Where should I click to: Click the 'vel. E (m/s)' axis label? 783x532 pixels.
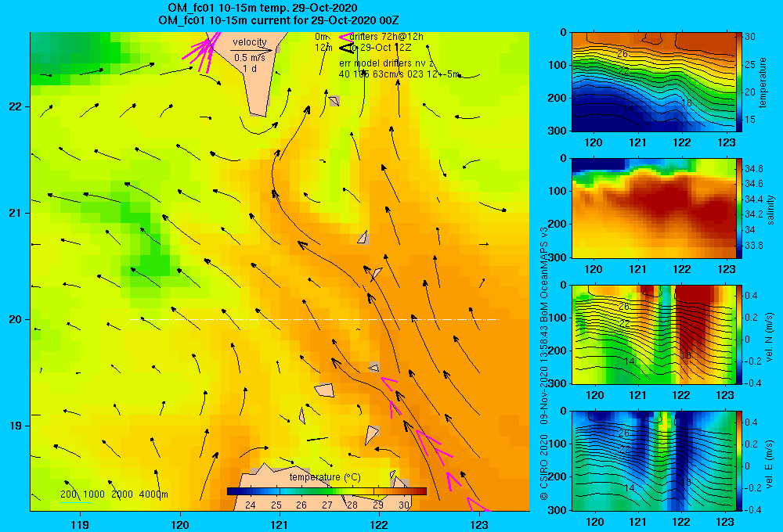(x=770, y=463)
